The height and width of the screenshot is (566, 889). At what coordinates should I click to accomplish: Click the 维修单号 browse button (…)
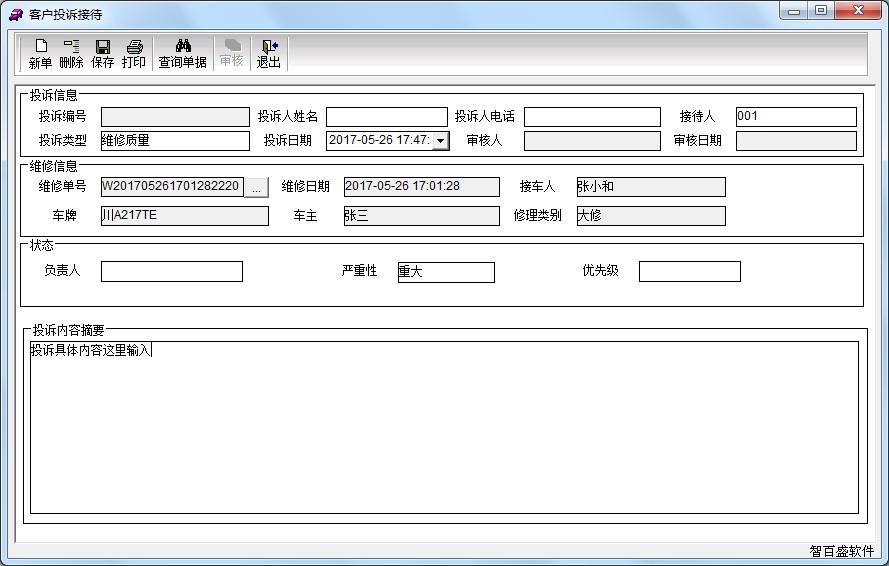coord(256,187)
